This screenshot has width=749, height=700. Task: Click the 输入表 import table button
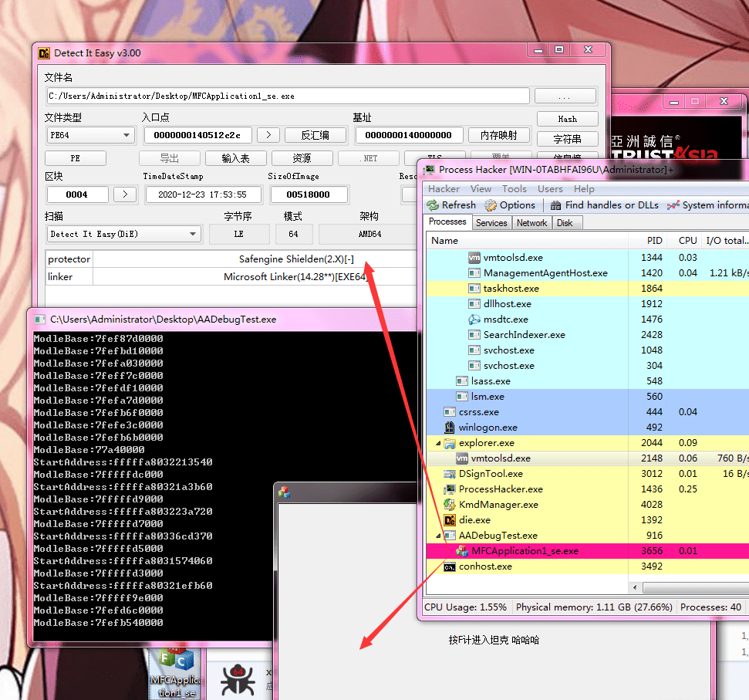(236, 158)
